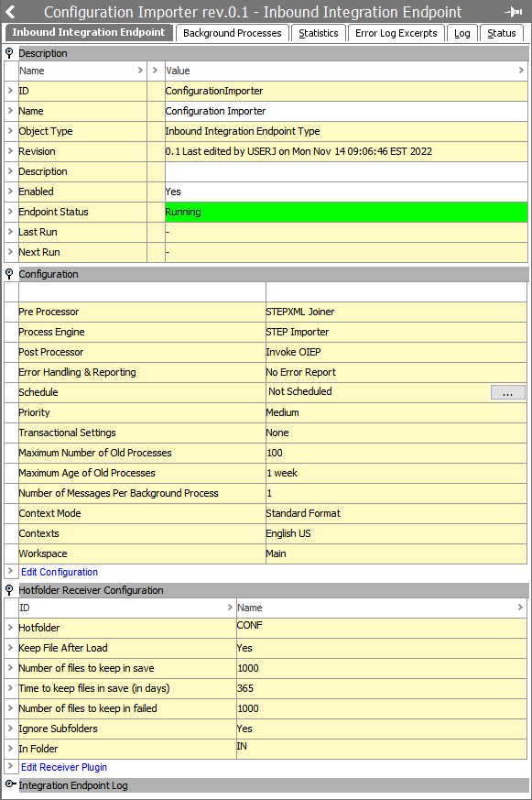532x800 pixels.
Task: Click the green Running status cell
Action: tap(346, 212)
